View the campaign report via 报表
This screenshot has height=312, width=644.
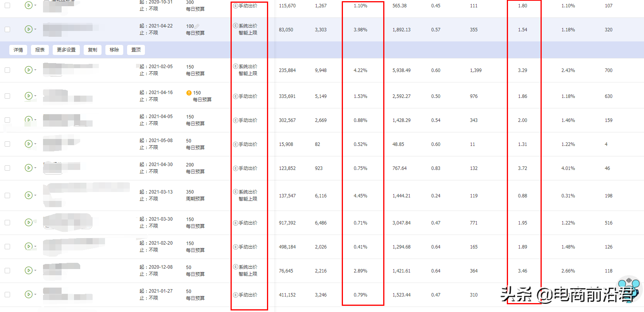[x=40, y=50]
